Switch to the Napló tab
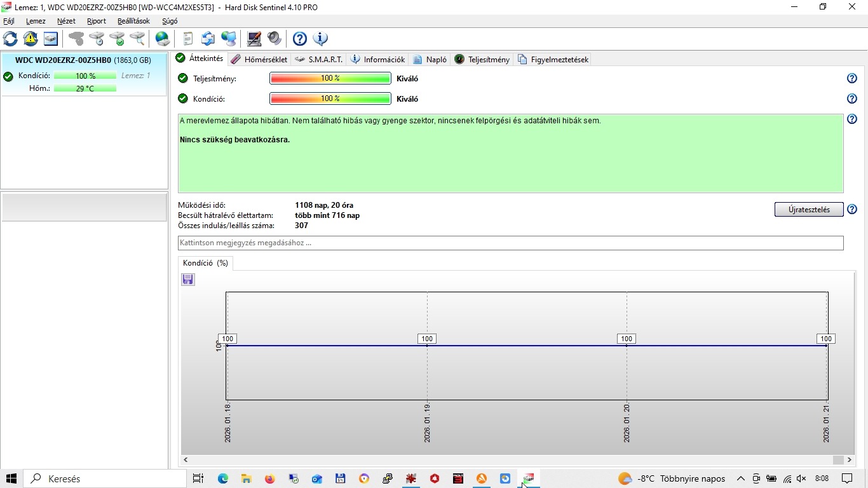 click(x=430, y=59)
